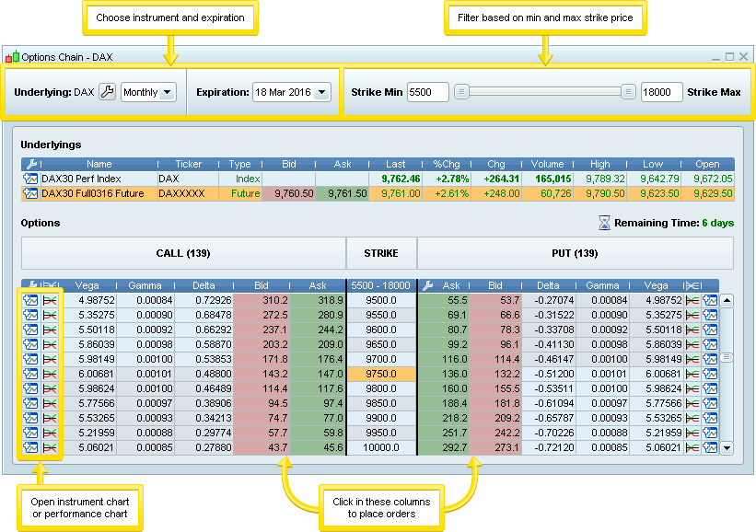Open call performance chart for strike 10000.0
The image size is (756, 532).
coord(50,447)
